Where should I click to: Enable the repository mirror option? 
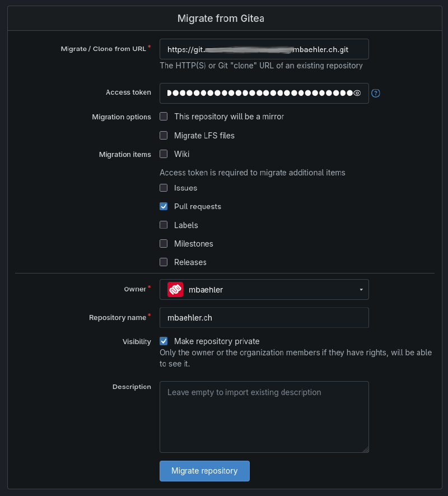[163, 116]
